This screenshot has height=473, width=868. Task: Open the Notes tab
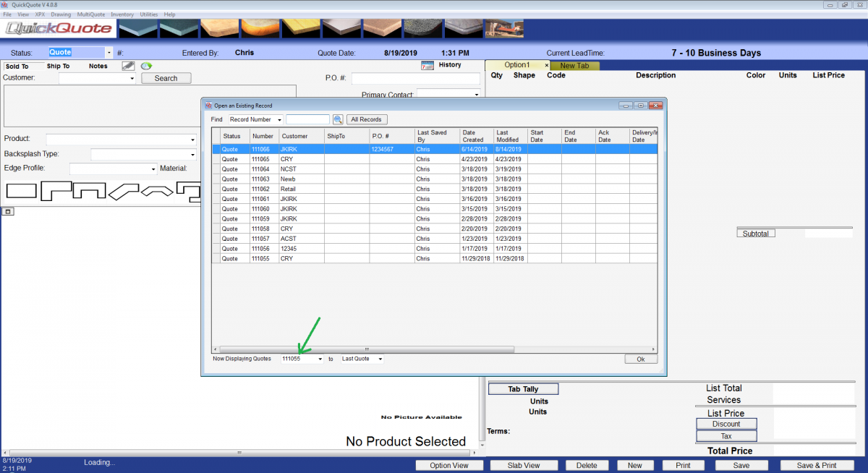98,66
